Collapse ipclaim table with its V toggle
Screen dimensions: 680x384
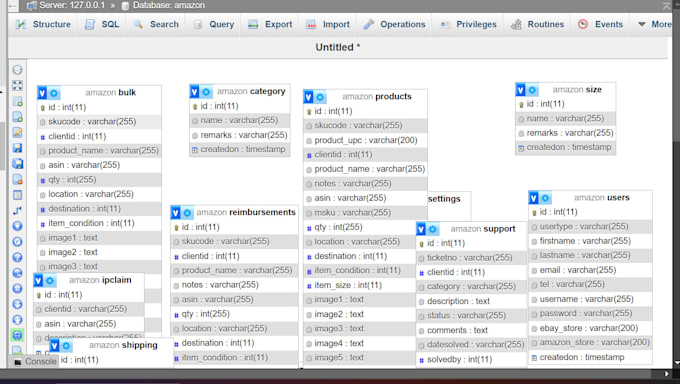coord(38,281)
